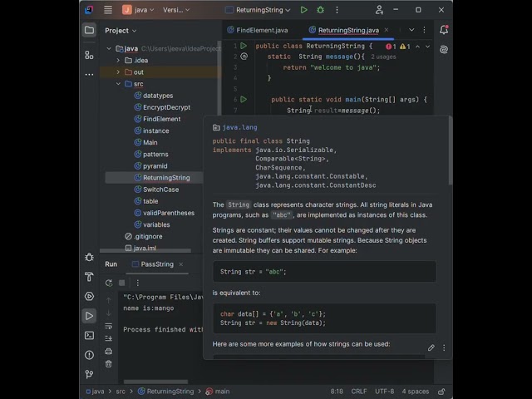
Task: Click project tree horizontal scrollbar
Action: pos(145,250)
